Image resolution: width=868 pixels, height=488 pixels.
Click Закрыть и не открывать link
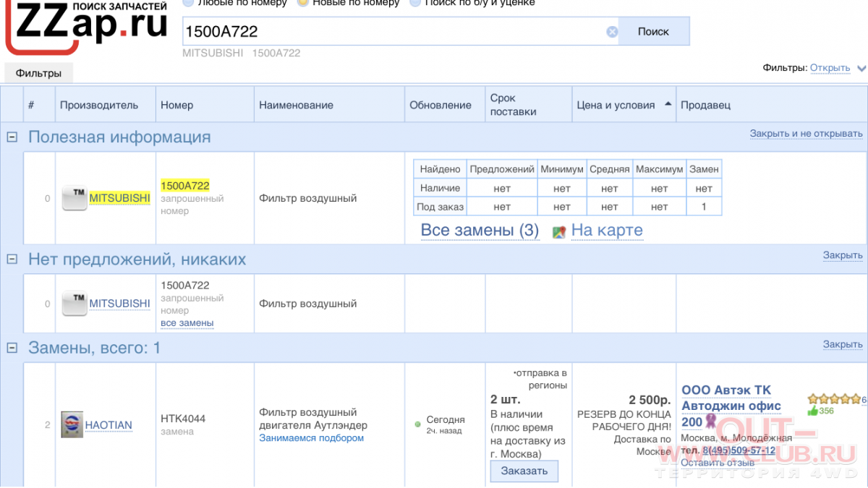tap(806, 134)
